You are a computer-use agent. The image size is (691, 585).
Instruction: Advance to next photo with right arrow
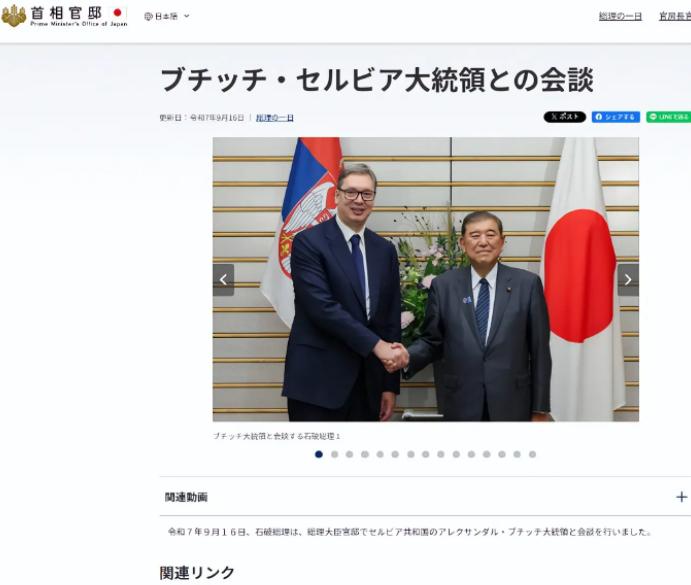pos(628,280)
